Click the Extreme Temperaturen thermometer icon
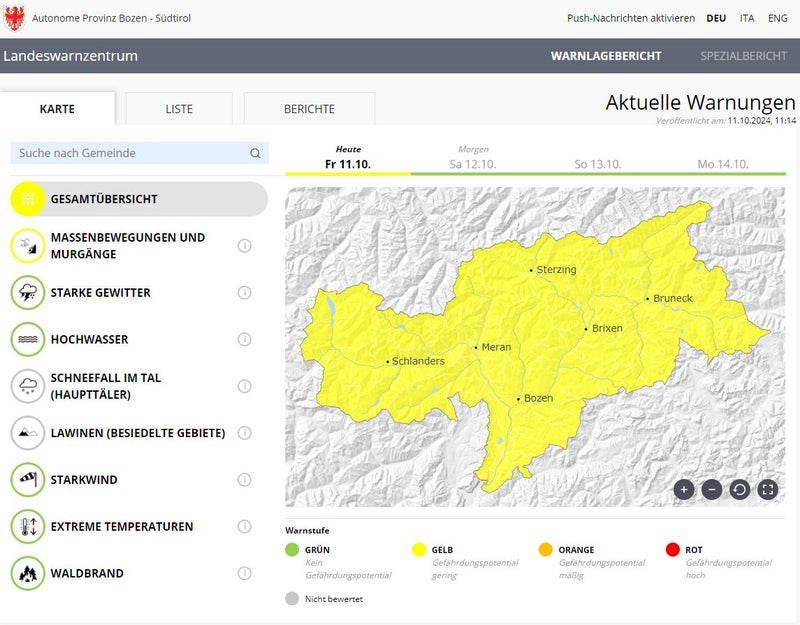The height and width of the screenshot is (625, 800). (x=28, y=527)
